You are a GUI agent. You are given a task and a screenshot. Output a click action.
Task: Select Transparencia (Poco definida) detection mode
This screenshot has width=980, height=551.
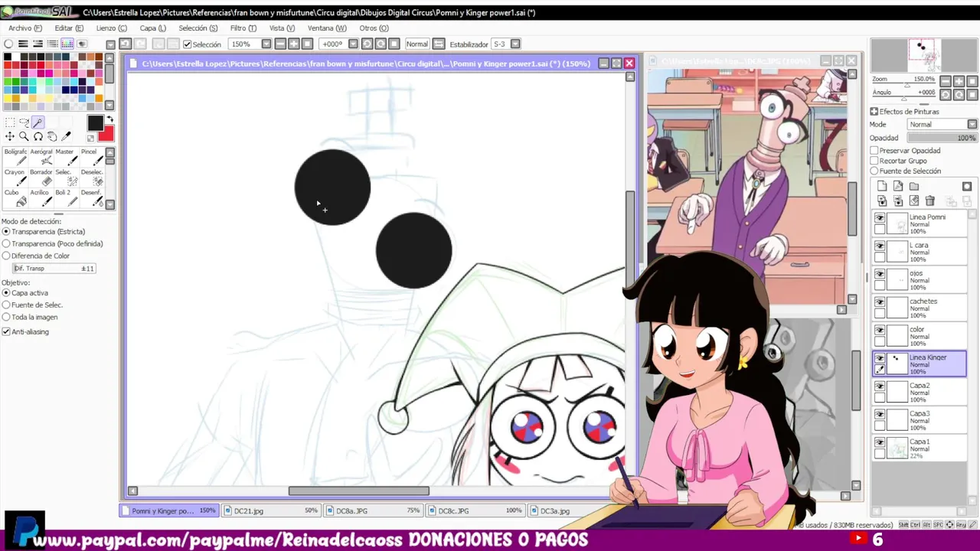7,243
